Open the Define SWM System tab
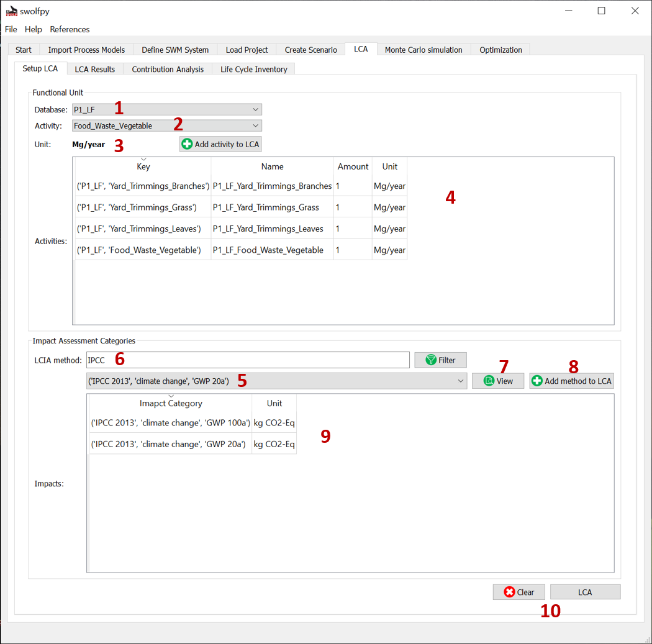This screenshot has height=644, width=652. (175, 50)
